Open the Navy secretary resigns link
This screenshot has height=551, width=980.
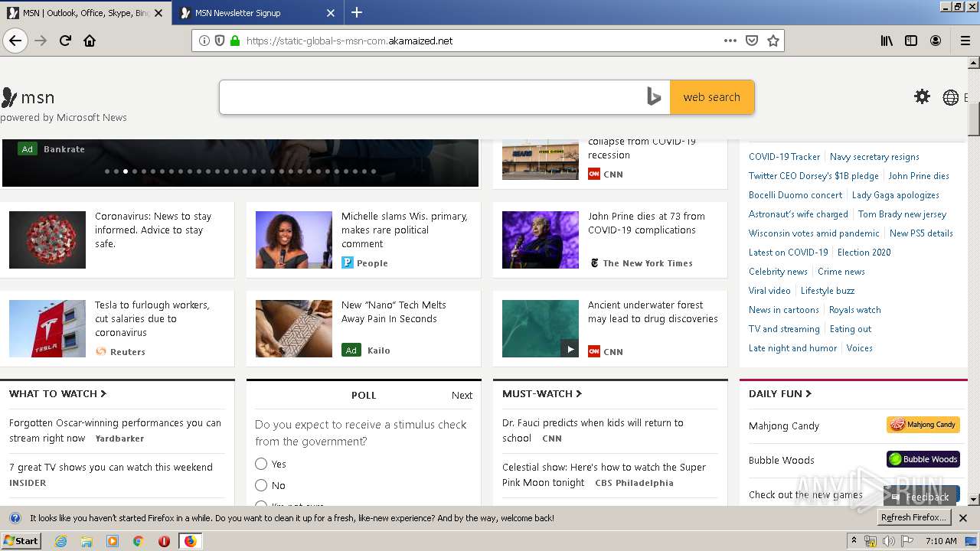[874, 157]
